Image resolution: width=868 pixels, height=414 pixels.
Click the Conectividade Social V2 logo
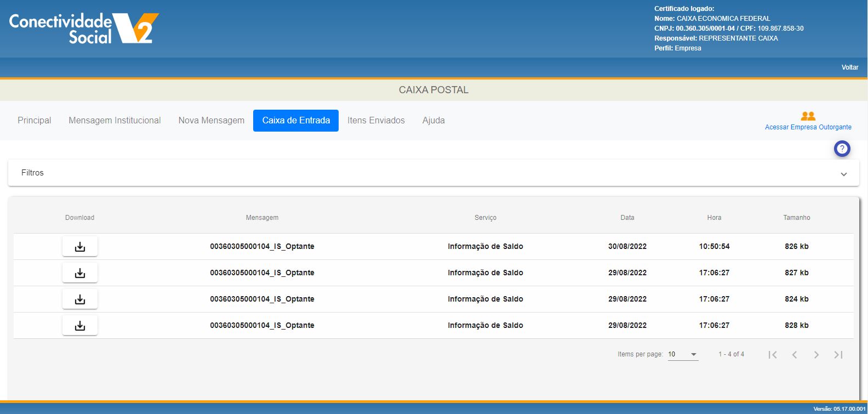[x=84, y=29]
